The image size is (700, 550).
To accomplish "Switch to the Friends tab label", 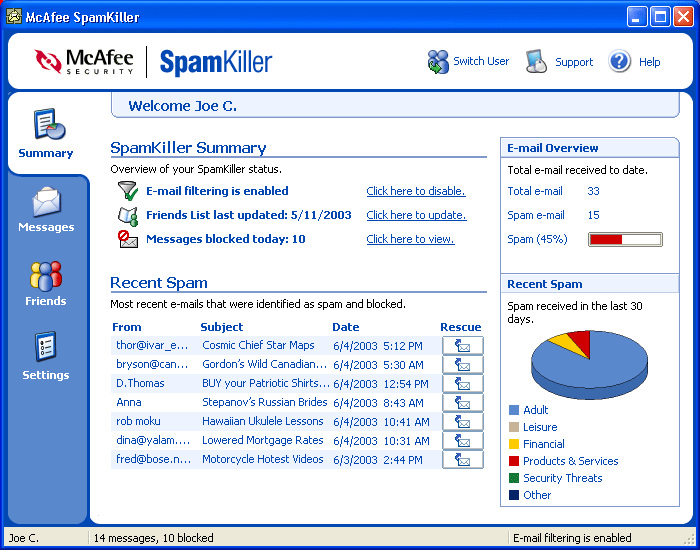I will [x=46, y=301].
